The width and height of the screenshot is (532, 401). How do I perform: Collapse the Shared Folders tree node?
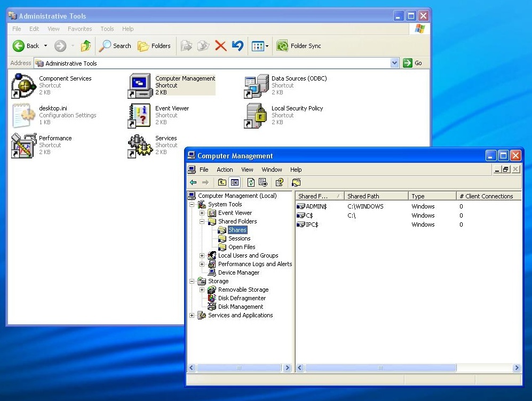tap(202, 222)
